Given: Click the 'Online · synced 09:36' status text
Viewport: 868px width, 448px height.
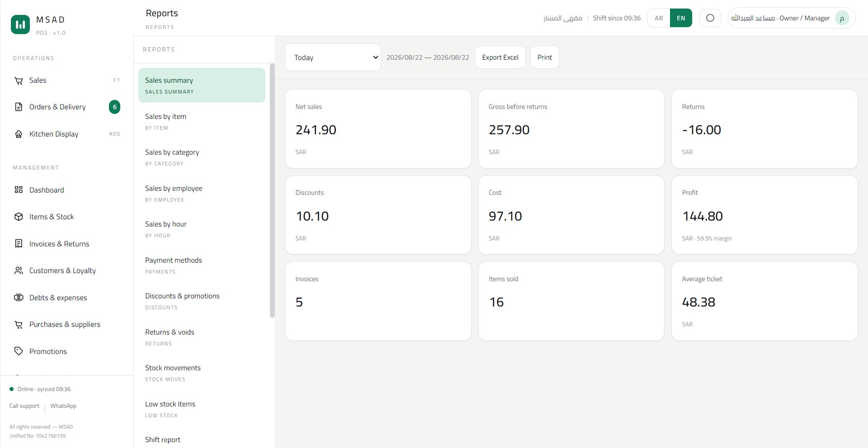Looking at the screenshot, I should point(44,389).
